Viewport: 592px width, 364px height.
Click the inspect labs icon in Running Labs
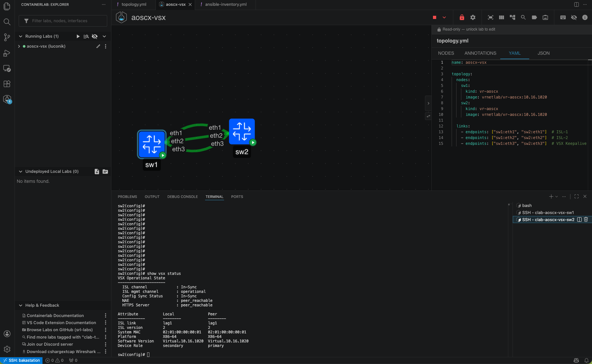(86, 36)
